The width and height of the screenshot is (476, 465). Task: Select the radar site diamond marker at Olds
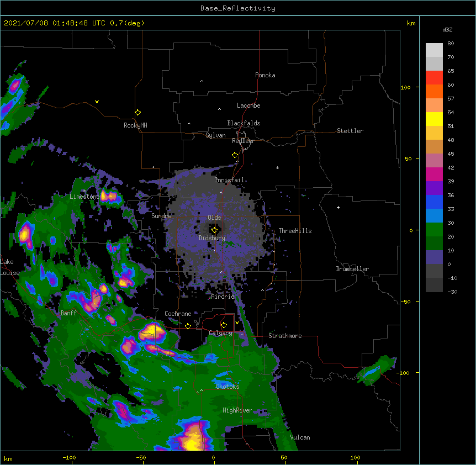coord(214,230)
